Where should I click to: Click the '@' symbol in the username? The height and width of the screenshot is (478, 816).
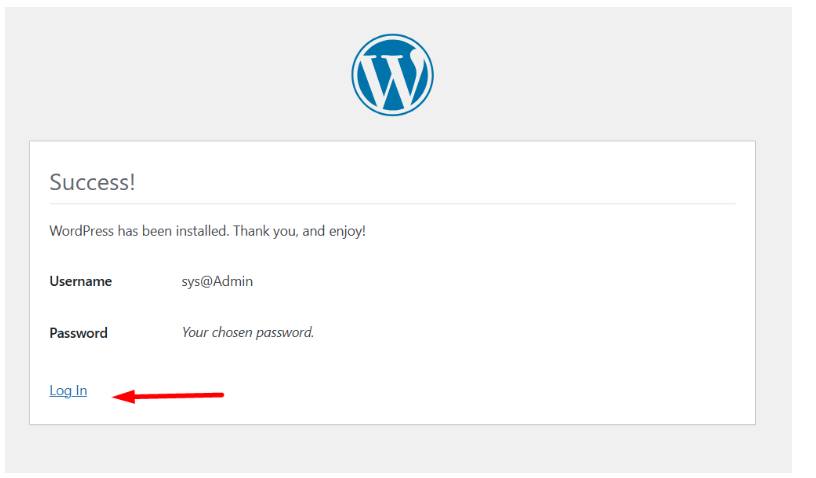click(x=195, y=282)
